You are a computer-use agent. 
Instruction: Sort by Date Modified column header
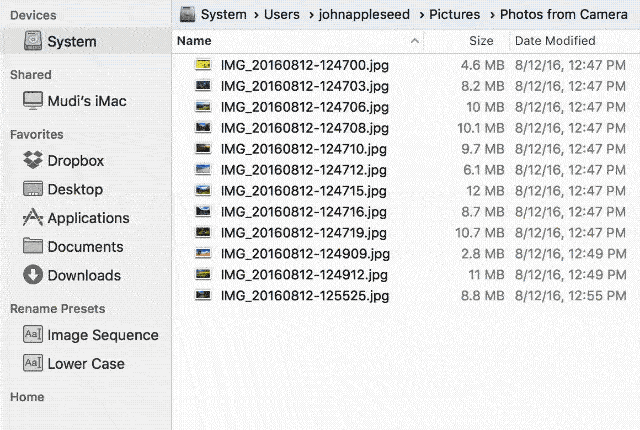554,41
